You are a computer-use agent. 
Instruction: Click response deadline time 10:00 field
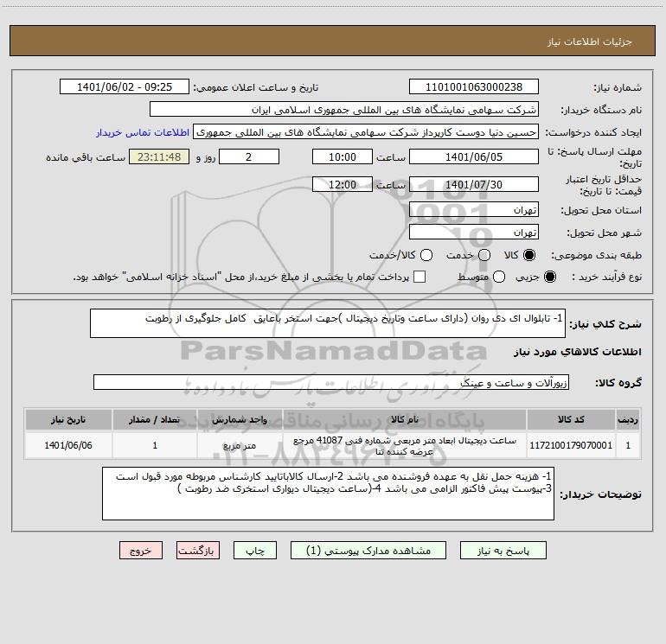(x=343, y=157)
